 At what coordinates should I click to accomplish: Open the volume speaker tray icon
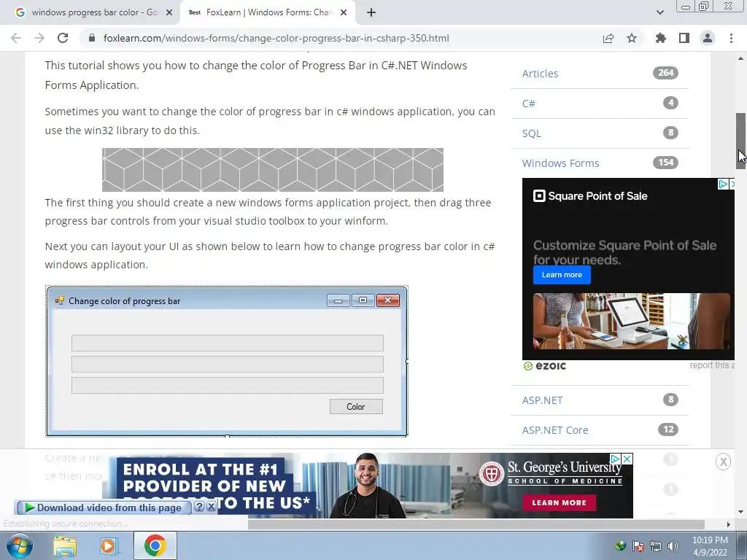coord(673,546)
